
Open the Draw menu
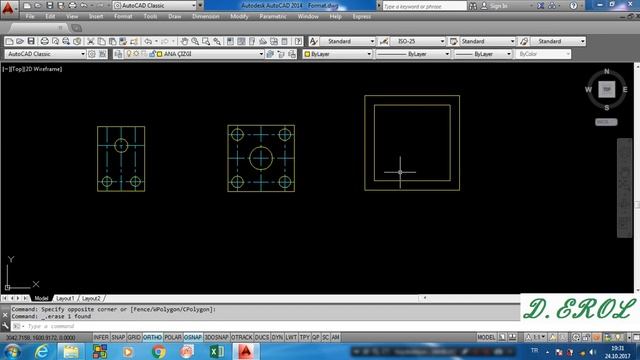click(174, 17)
